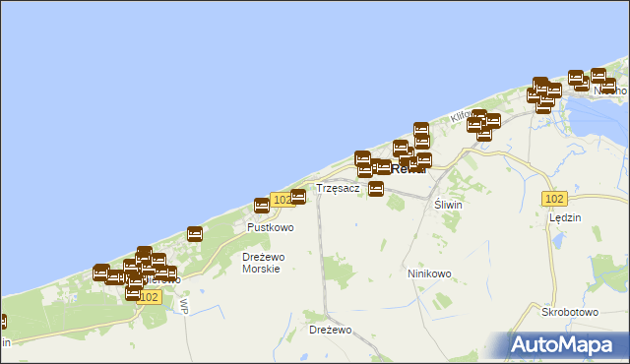Select the northernmost hotel icon near Rewal coast
The width and height of the screenshot is (630, 364).
pyautogui.click(x=421, y=130)
